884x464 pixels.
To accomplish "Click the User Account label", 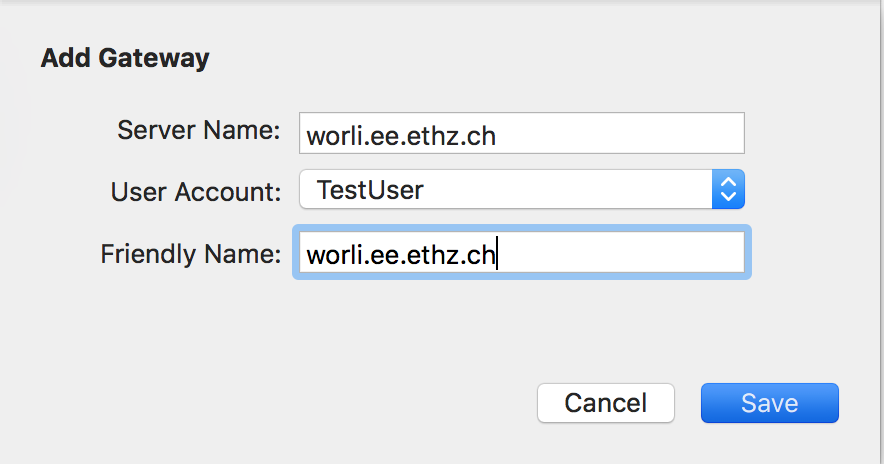I will 196,192.
